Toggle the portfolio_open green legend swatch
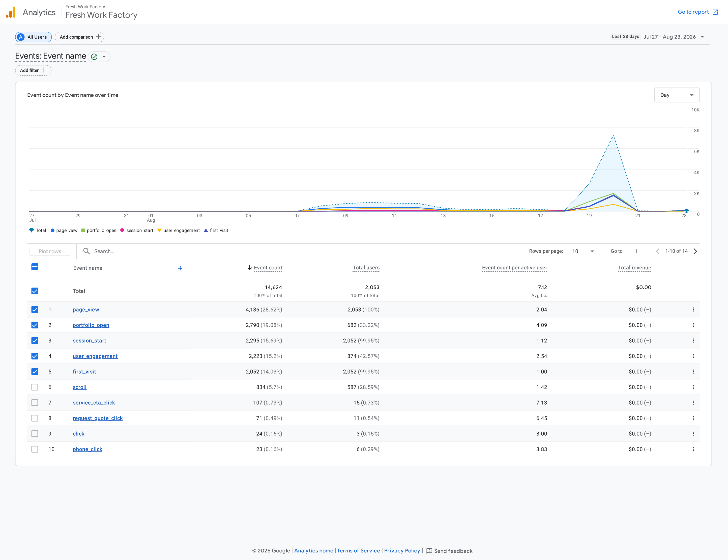This screenshot has width=728, height=560. [x=83, y=230]
